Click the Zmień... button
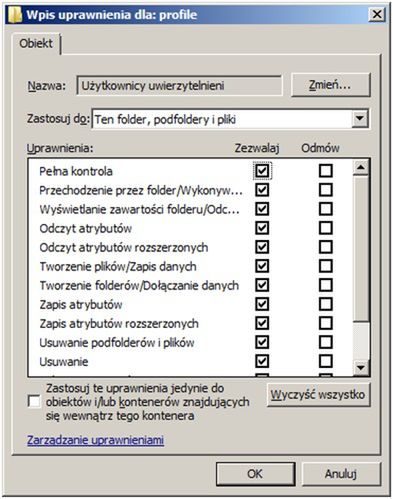Image resolution: width=393 pixels, height=499 pixels. 330,85
